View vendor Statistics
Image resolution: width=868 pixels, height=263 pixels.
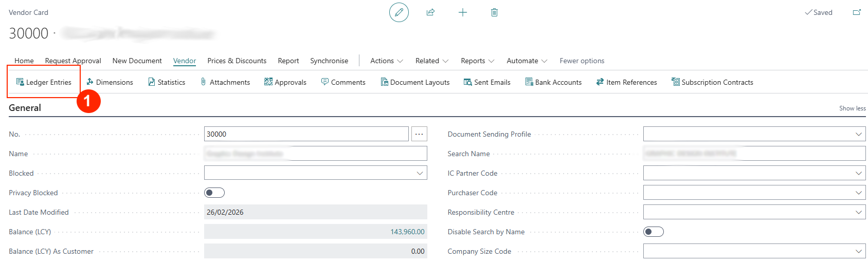coord(167,82)
